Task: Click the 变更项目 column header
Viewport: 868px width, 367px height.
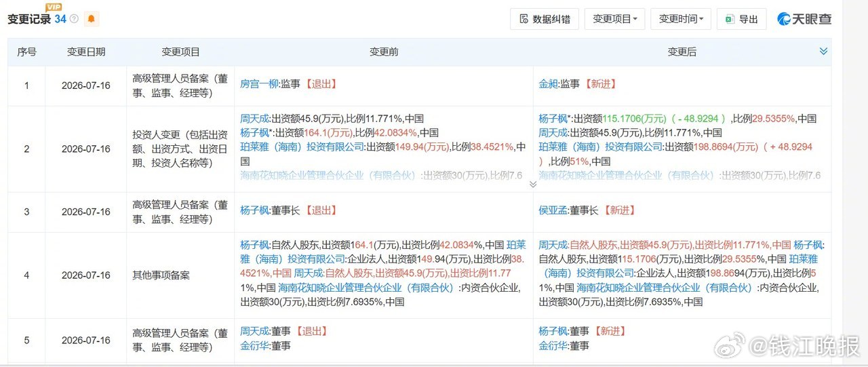Action: click(x=180, y=52)
